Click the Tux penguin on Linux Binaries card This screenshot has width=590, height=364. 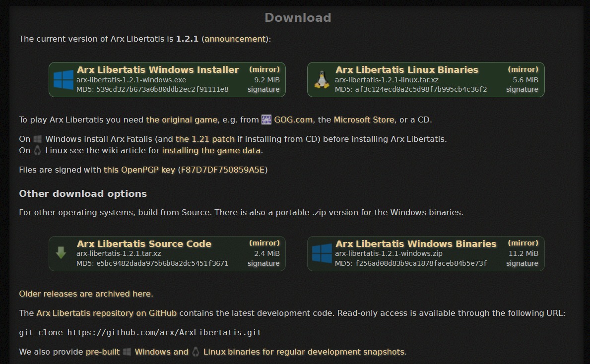click(322, 80)
